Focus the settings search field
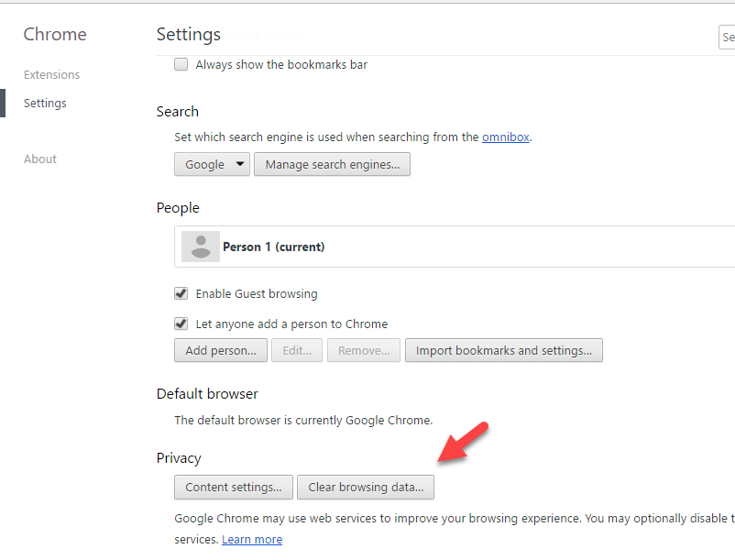This screenshot has height=560, width=735. [x=727, y=37]
